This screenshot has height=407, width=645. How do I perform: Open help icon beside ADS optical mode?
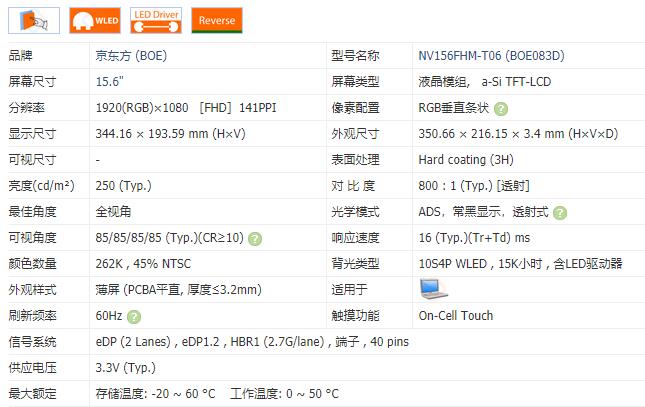(560, 213)
